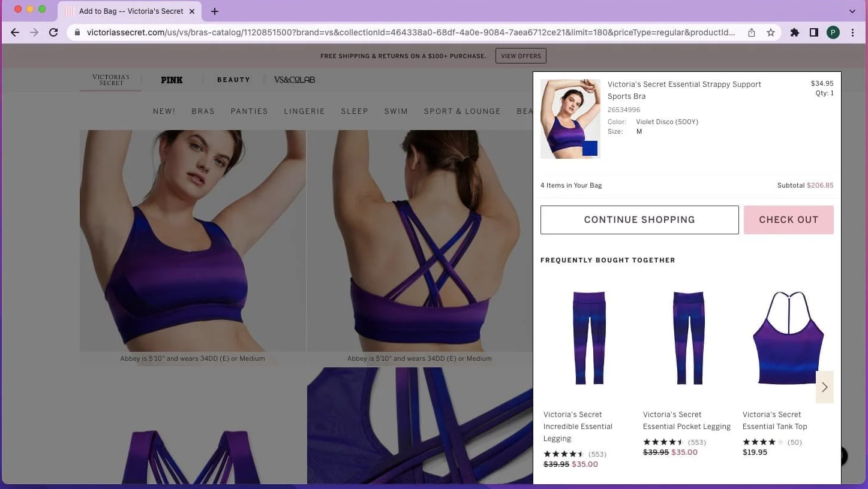868x489 pixels.
Task: Click the Subtotal $206.85 text
Action: click(x=805, y=186)
